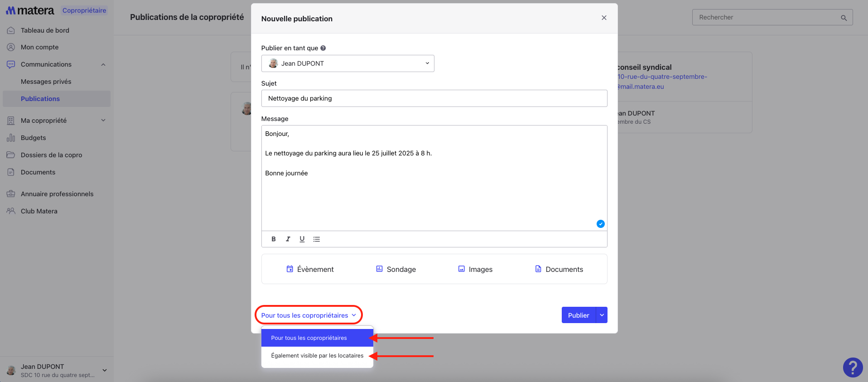The width and height of the screenshot is (868, 382).
Task: Collapse the Communications sidebar section
Action: [103, 64]
